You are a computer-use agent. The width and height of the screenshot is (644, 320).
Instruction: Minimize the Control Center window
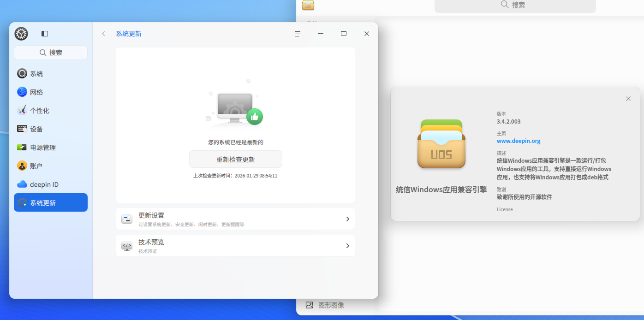point(321,34)
